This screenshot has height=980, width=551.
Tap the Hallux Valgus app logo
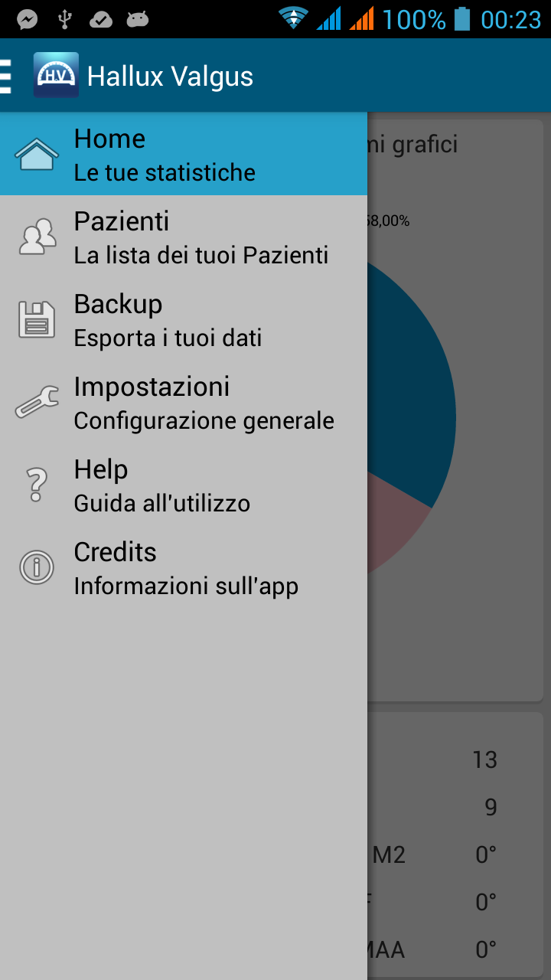tap(56, 75)
